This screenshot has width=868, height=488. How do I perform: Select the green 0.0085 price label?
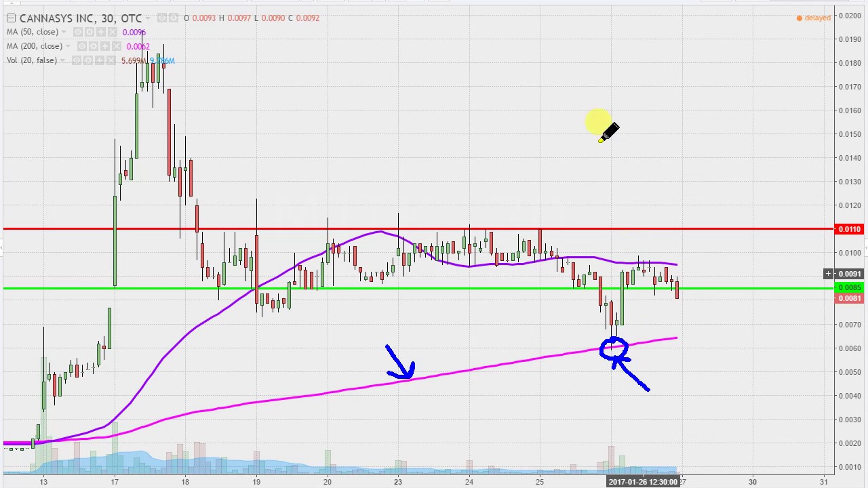(x=849, y=288)
